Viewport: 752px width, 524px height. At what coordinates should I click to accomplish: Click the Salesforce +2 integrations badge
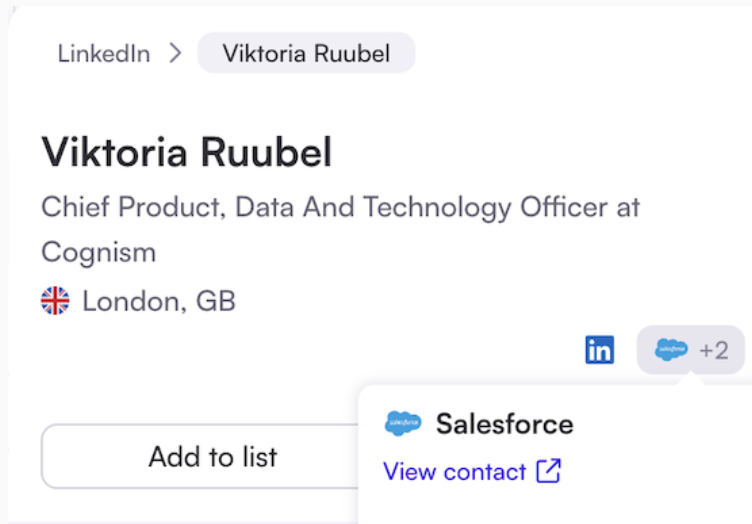(x=691, y=349)
